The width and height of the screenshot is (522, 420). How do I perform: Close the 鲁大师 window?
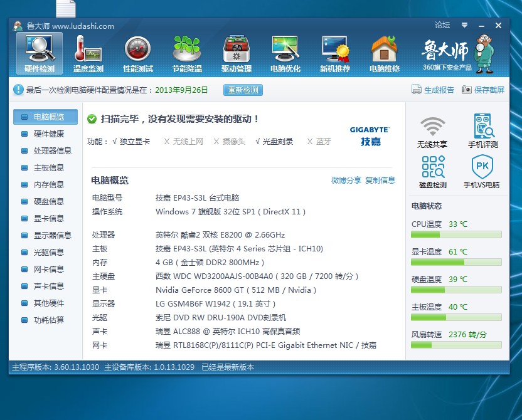tap(498, 25)
